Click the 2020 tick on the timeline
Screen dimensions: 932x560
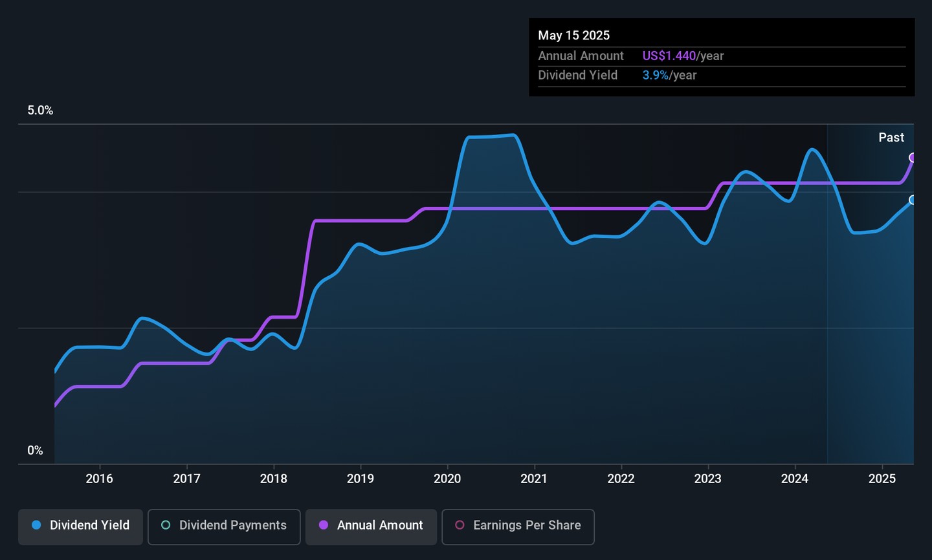tap(447, 479)
